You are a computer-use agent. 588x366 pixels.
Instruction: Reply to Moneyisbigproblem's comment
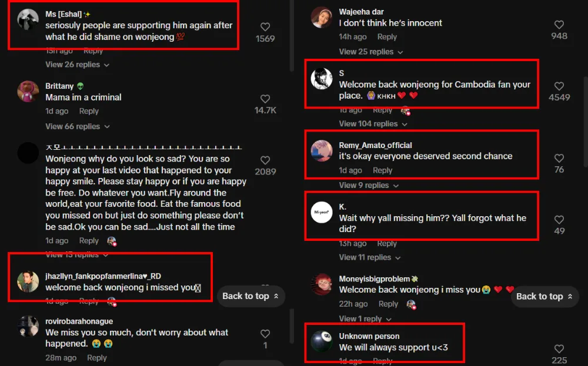click(x=388, y=304)
